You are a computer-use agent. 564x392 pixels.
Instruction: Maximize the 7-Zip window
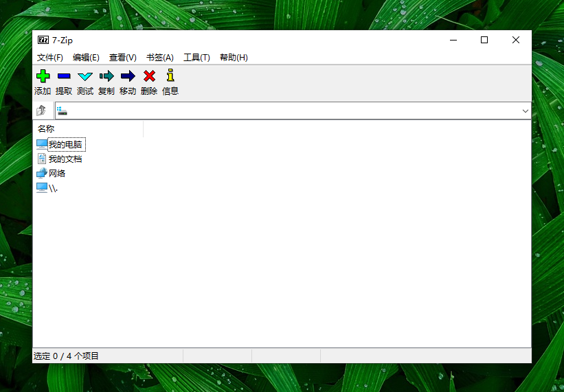[484, 40]
